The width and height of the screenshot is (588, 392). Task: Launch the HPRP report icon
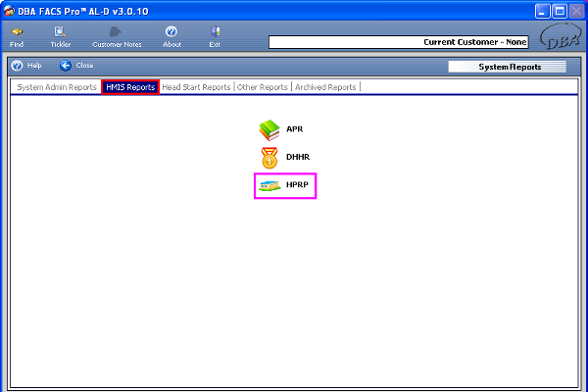click(x=269, y=184)
